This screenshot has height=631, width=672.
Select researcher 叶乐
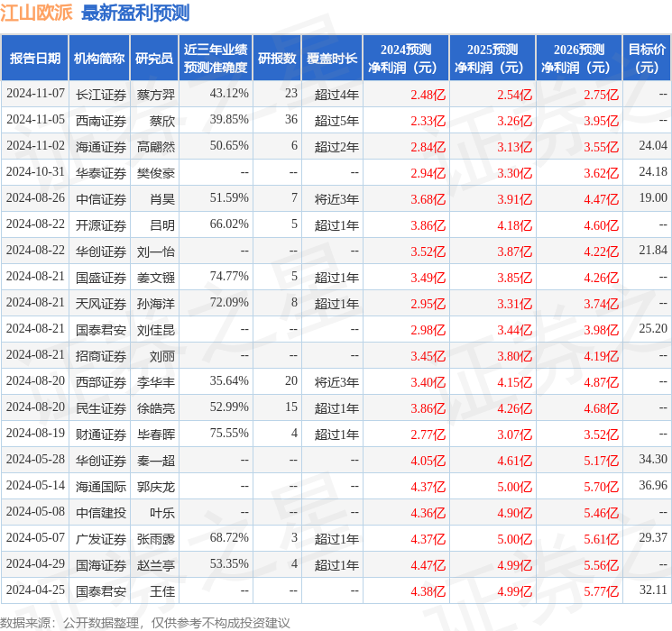[x=162, y=513]
